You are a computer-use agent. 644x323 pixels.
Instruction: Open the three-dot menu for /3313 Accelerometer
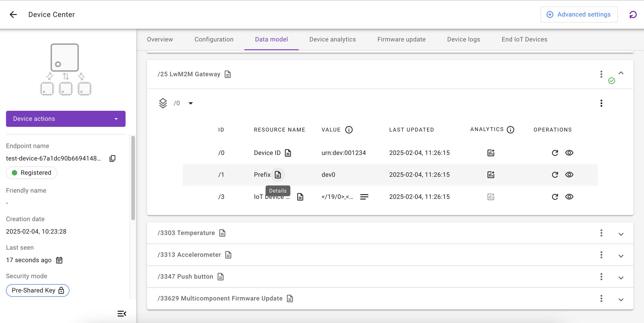coord(601,255)
